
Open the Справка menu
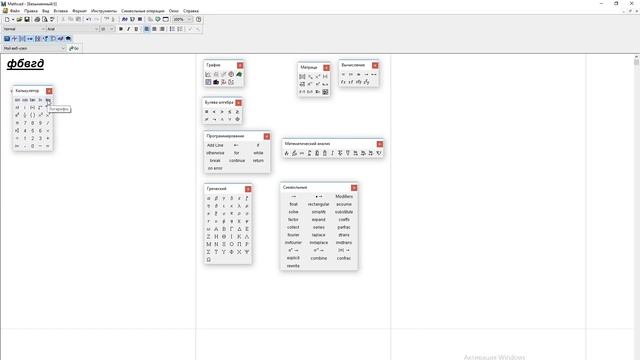tap(191, 11)
